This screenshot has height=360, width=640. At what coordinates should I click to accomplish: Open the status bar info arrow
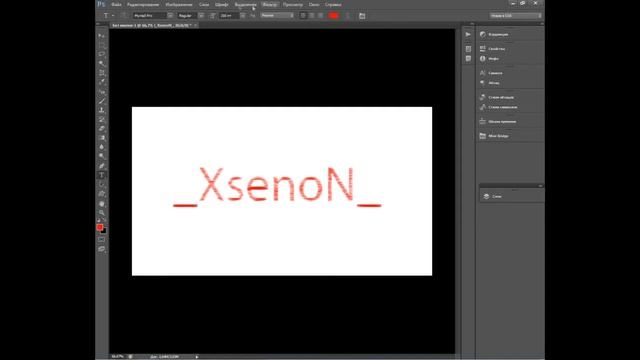pyautogui.click(x=197, y=357)
